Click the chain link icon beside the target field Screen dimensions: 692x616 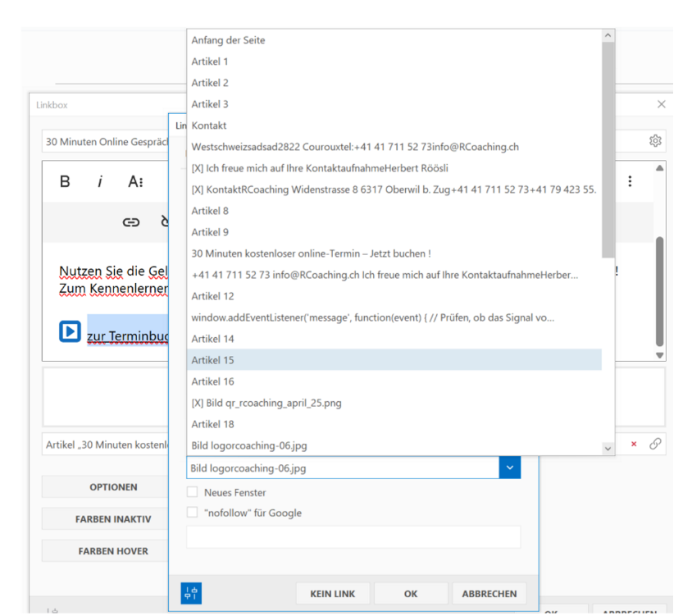[655, 444]
